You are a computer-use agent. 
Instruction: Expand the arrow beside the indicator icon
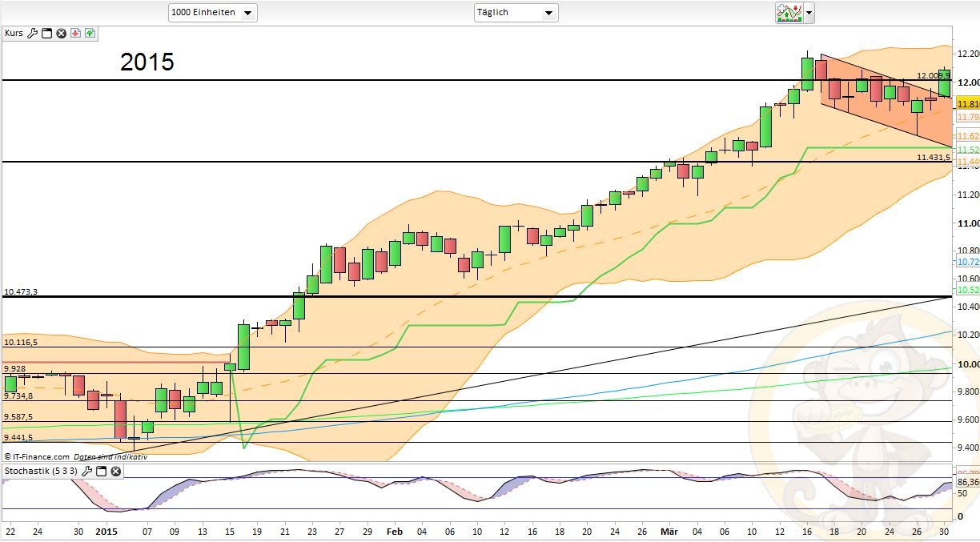pyautogui.click(x=809, y=12)
